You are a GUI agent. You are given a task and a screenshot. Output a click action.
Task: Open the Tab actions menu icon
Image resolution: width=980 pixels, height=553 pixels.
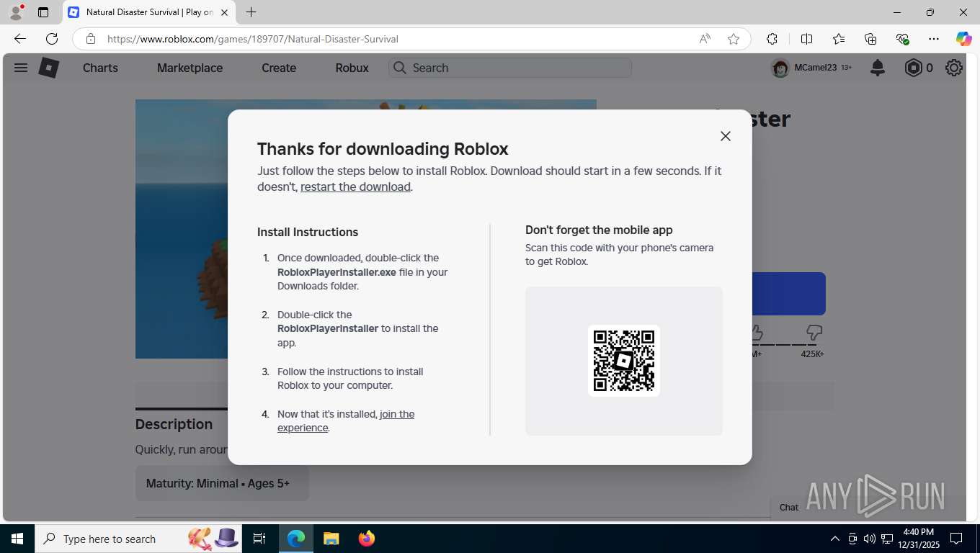(x=43, y=12)
